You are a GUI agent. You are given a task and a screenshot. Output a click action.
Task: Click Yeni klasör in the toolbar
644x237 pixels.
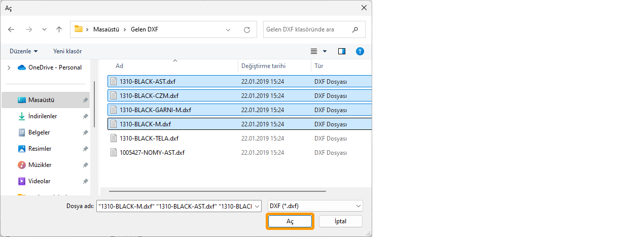click(x=67, y=51)
